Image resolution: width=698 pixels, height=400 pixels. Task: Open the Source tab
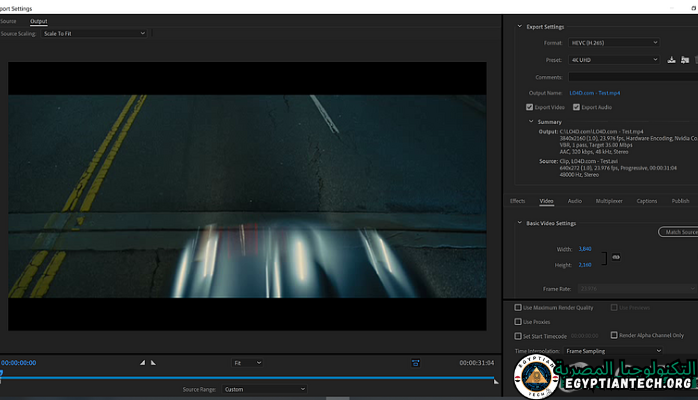tap(8, 20)
